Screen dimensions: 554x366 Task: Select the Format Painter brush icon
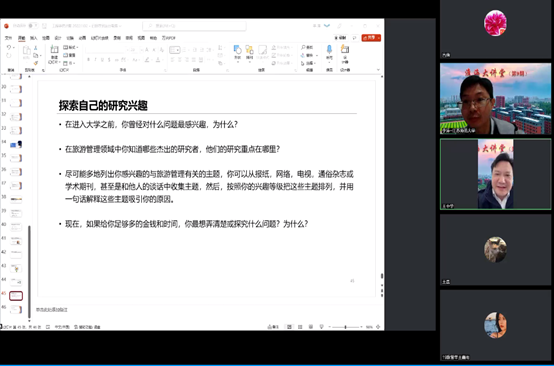[36, 63]
